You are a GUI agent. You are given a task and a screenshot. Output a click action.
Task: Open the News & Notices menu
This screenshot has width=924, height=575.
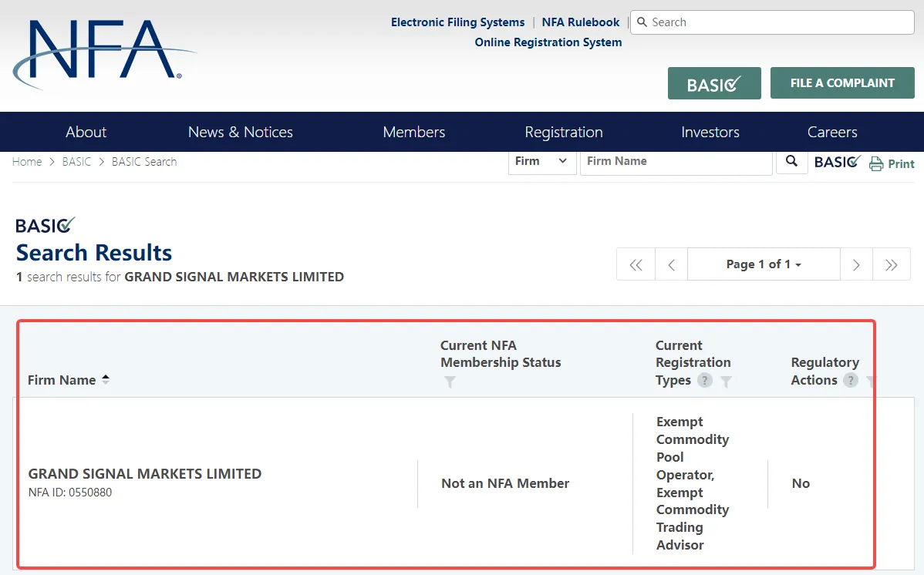241,132
